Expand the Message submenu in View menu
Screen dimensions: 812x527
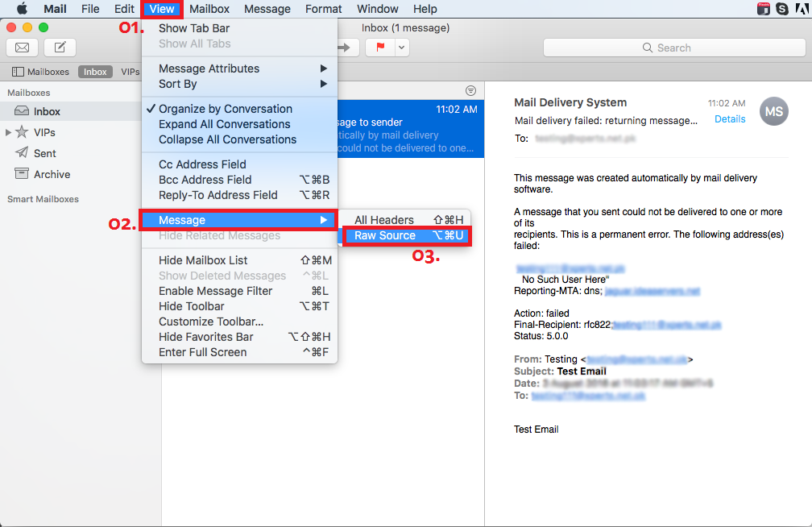coord(239,220)
